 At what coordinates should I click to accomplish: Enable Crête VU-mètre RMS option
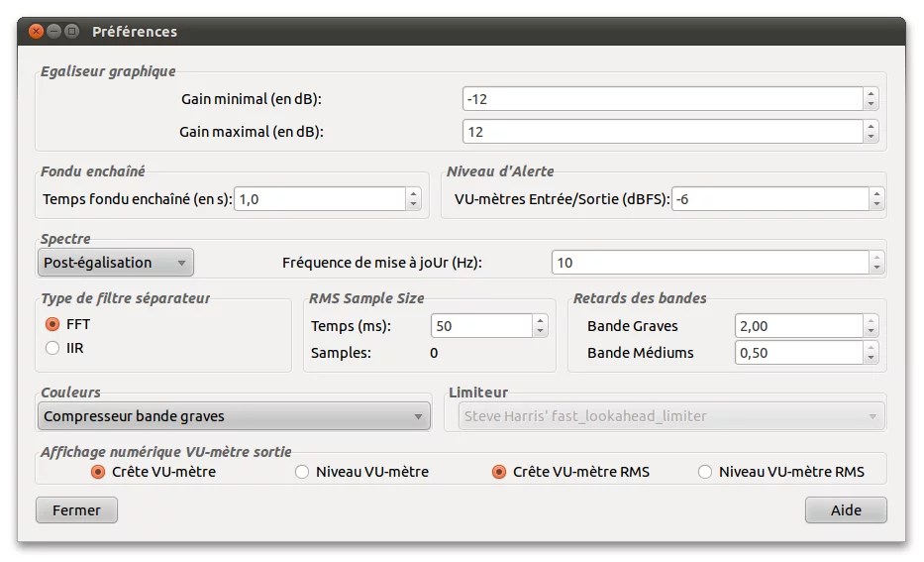click(x=499, y=472)
